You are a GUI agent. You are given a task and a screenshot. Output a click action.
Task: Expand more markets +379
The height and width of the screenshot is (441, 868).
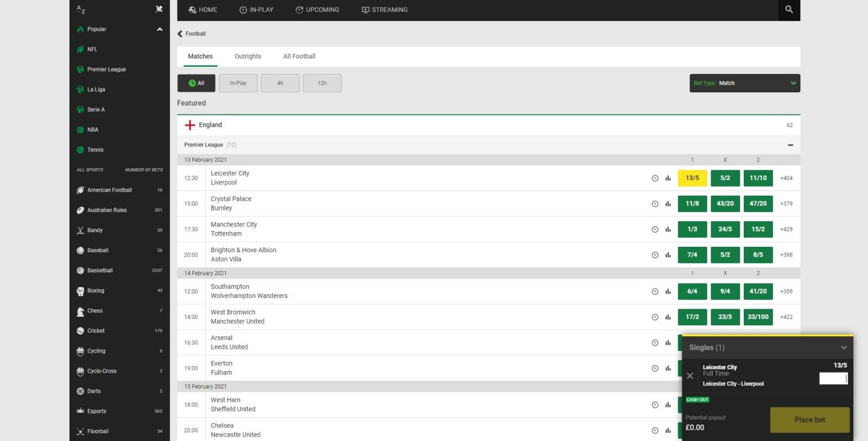[786, 203]
